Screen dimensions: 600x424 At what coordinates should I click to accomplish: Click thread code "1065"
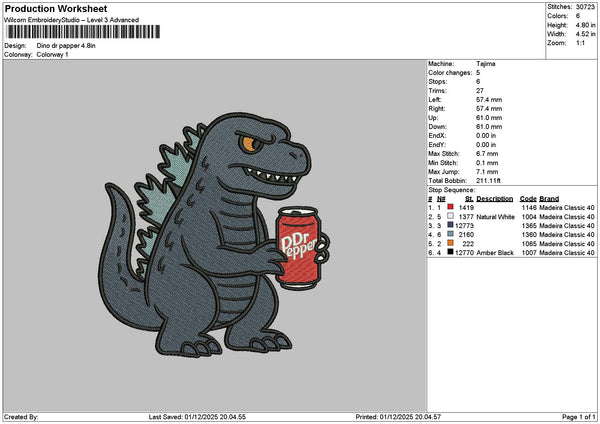529,244
